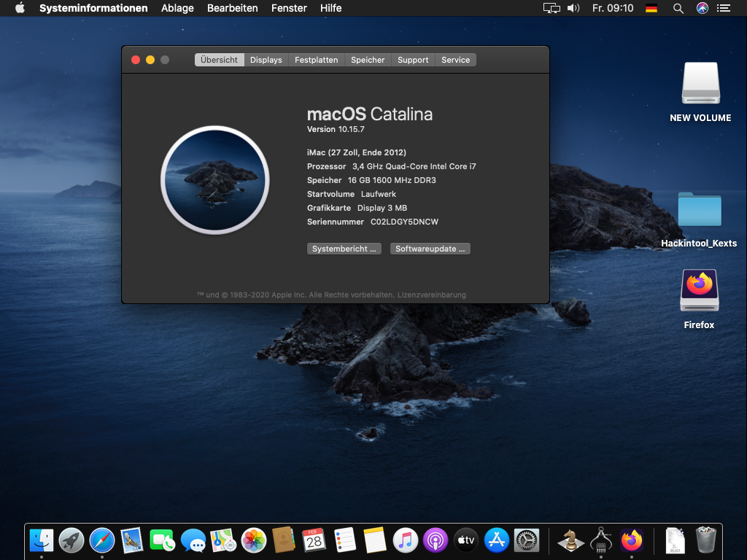The height and width of the screenshot is (560, 747).
Task: Open the volume control in menu bar
Action: click(573, 8)
